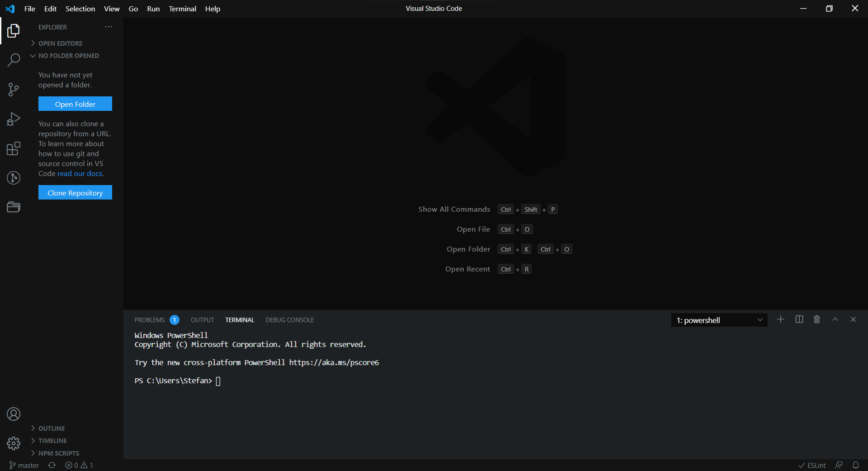Open the Run and Debug view
The image size is (868, 471).
tap(14, 119)
